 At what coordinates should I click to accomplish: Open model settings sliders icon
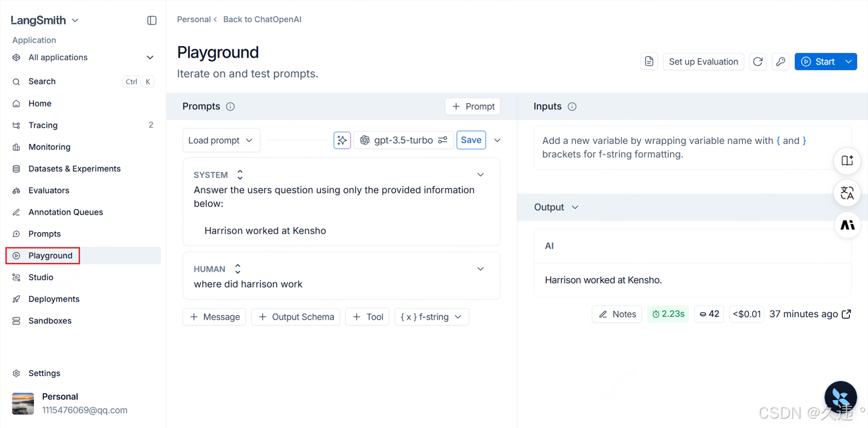click(x=443, y=140)
